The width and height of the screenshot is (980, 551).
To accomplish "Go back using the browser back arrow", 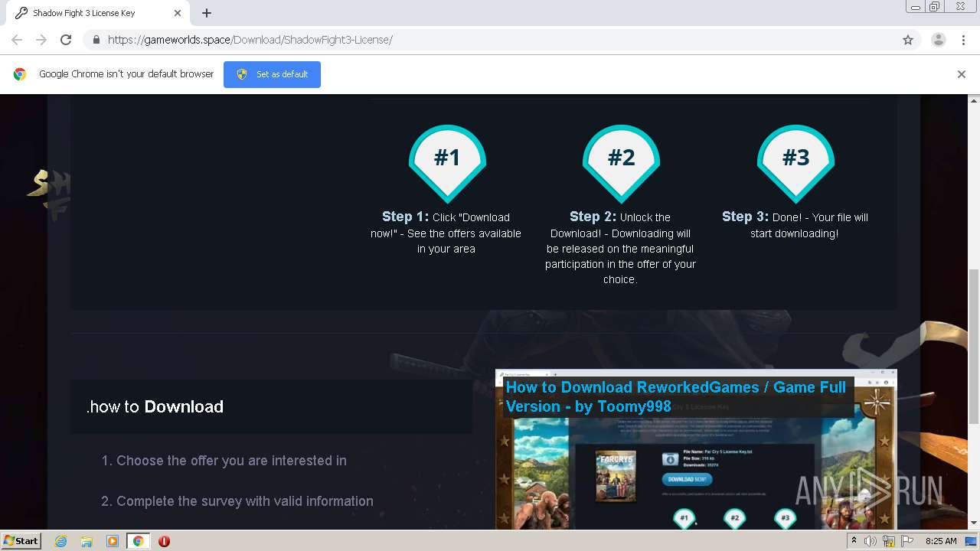I will tap(17, 40).
